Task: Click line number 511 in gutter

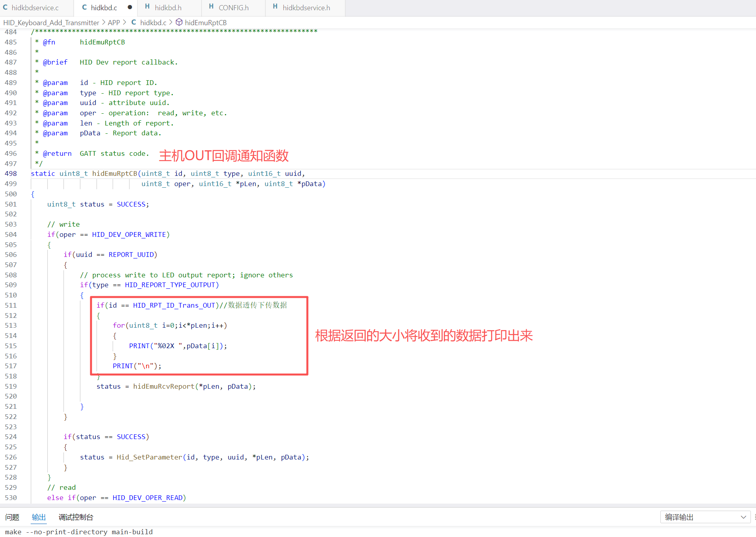Action: click(11, 305)
